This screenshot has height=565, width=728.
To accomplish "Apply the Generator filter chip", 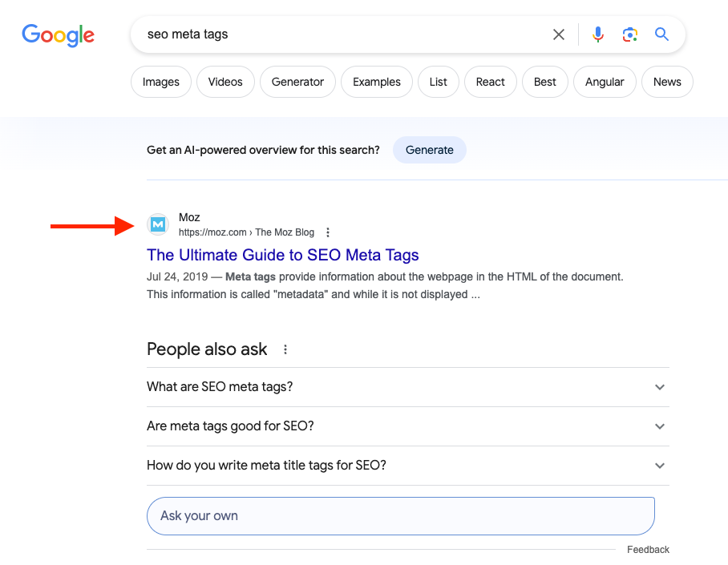I will tap(297, 82).
